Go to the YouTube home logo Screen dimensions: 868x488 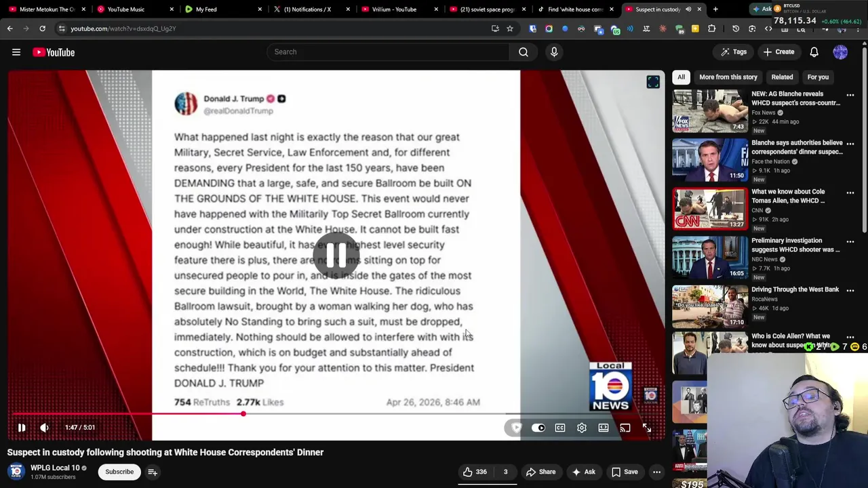coord(54,52)
